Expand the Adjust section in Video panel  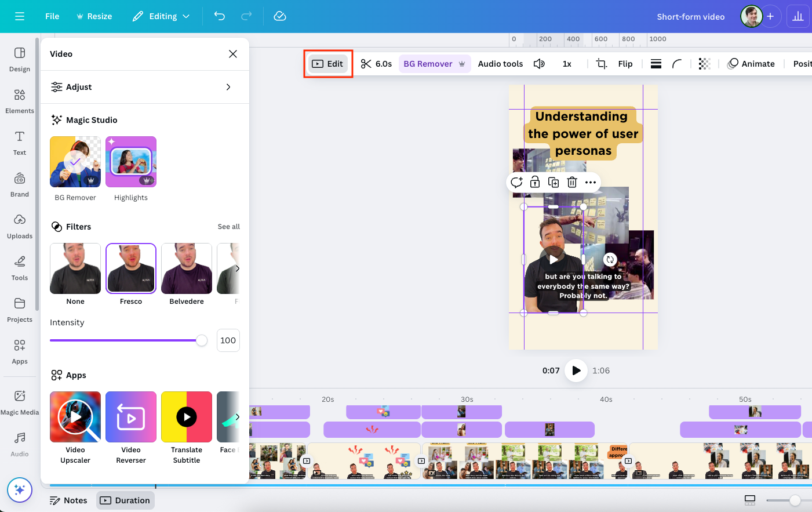coord(144,86)
